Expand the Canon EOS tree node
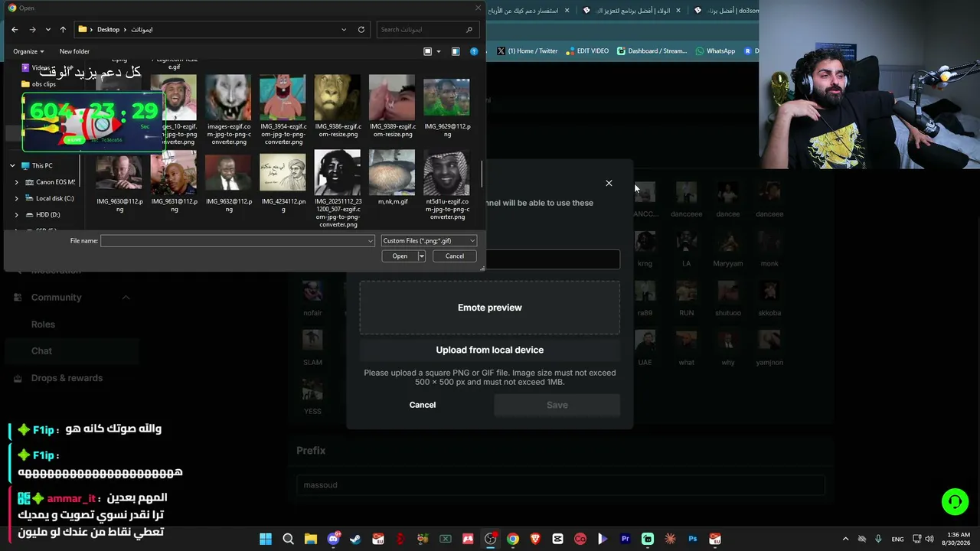Image resolution: width=980 pixels, height=551 pixels. [x=17, y=182]
